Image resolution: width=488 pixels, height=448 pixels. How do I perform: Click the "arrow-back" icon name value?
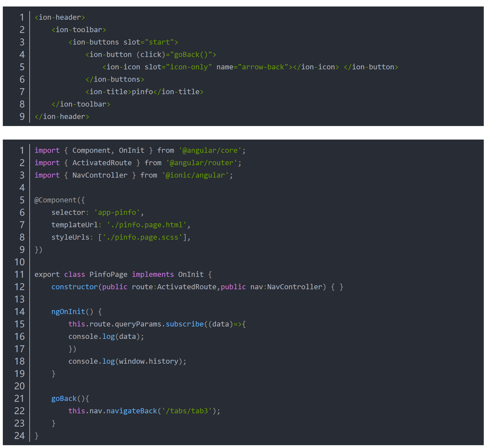(x=263, y=67)
